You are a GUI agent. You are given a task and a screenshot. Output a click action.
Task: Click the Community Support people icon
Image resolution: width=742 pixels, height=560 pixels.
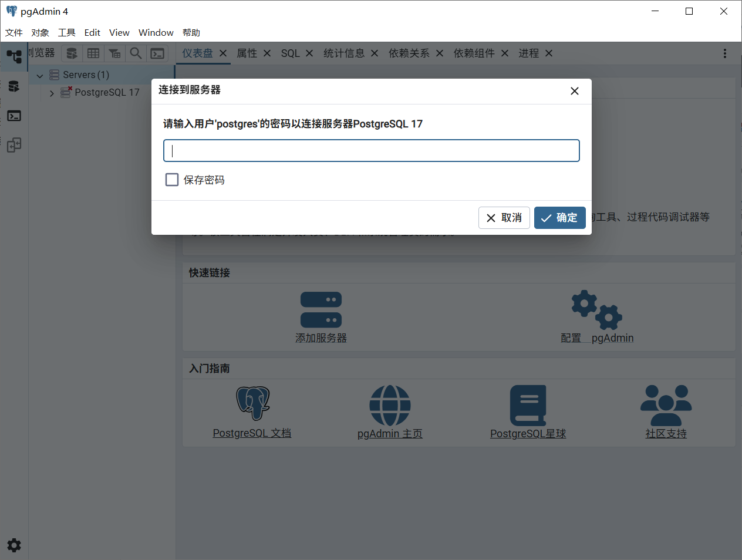pos(666,405)
